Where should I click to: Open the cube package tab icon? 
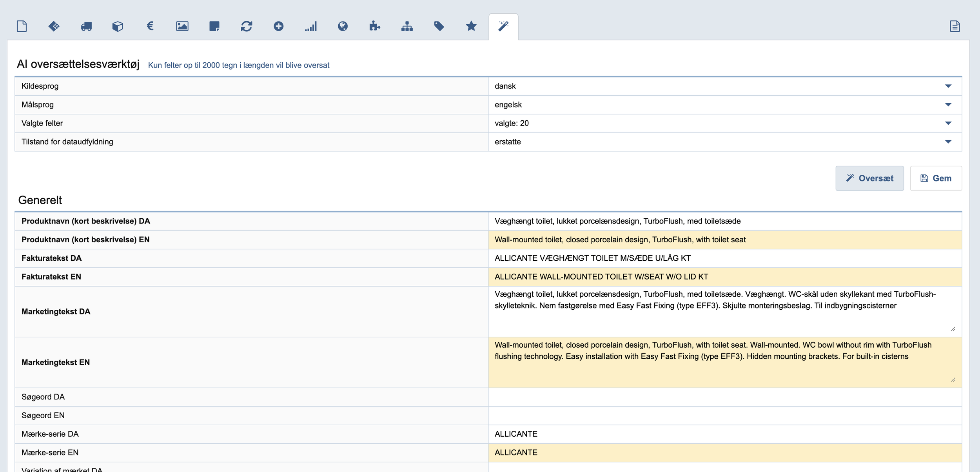(x=118, y=26)
